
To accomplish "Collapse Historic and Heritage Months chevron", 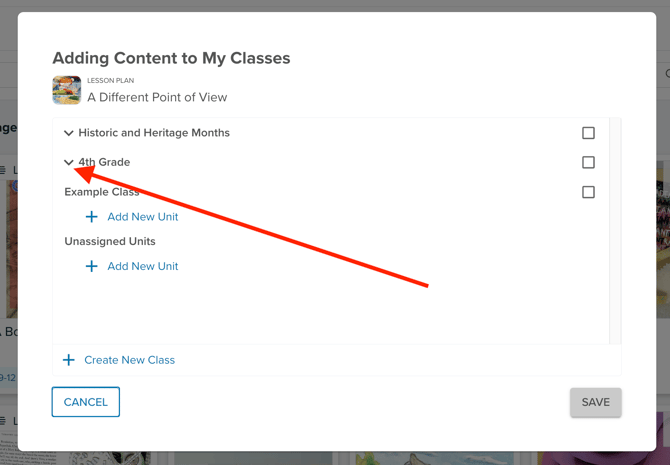I will [68, 133].
